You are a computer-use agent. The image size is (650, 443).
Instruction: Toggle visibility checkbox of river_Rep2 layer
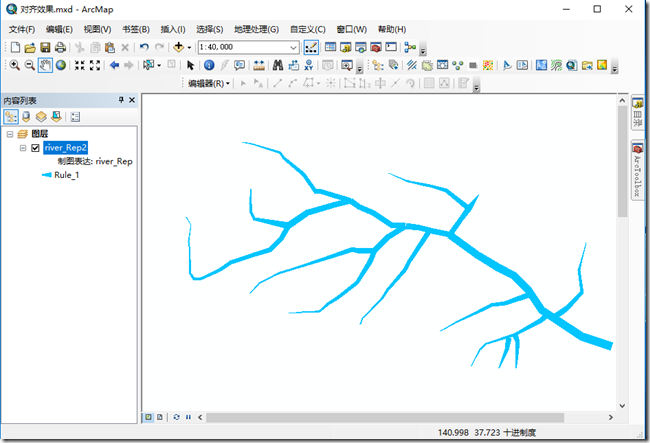36,148
